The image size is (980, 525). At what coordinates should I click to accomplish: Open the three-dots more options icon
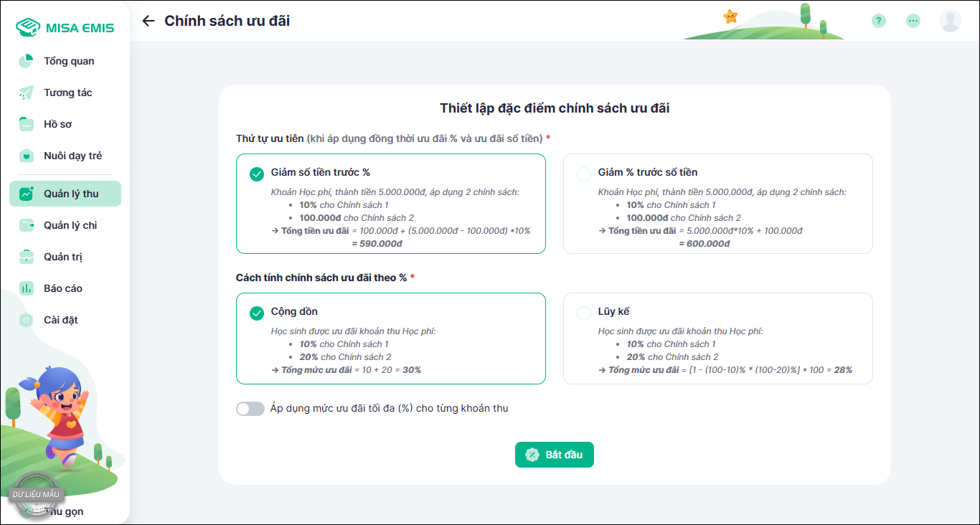tap(913, 21)
